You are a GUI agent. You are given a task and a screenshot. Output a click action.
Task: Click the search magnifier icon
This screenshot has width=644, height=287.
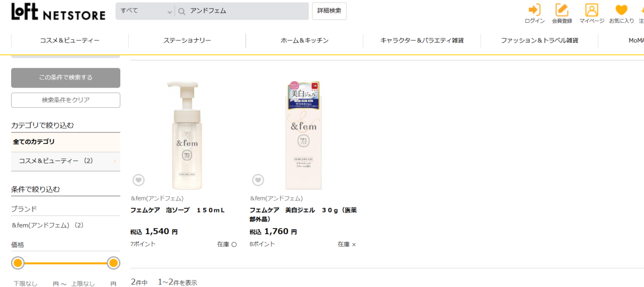click(182, 11)
